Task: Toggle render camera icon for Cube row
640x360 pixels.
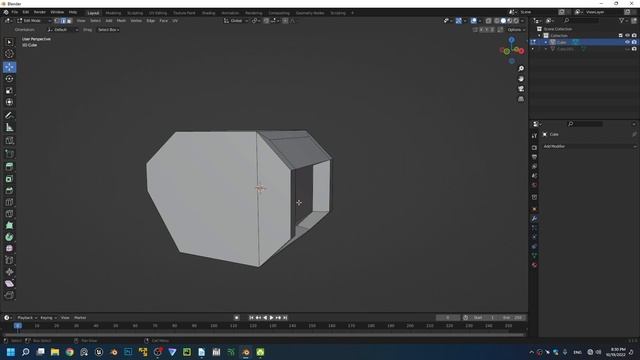Action: pos(634,42)
